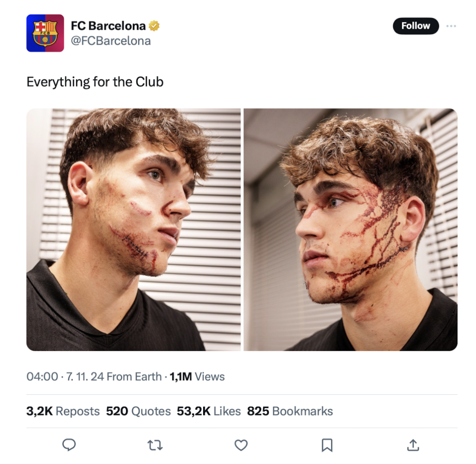Follow the FC Barcelona account
Screen dimensions: 476x464
[x=416, y=26]
